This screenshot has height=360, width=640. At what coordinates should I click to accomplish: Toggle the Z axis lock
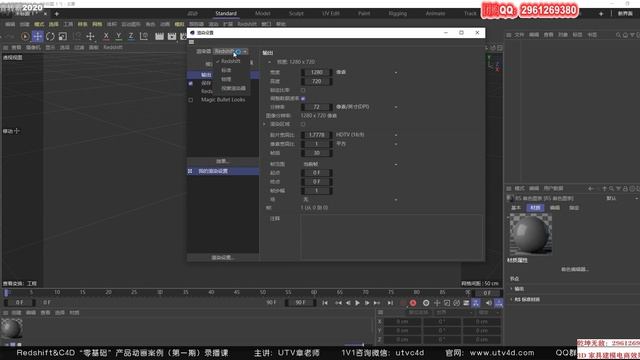[x=131, y=36]
